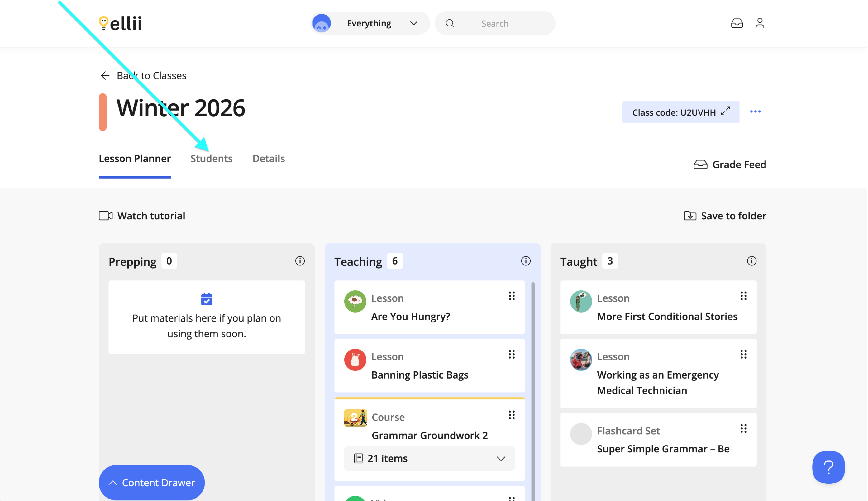
Task: Expand the Content Drawer
Action: (x=152, y=483)
